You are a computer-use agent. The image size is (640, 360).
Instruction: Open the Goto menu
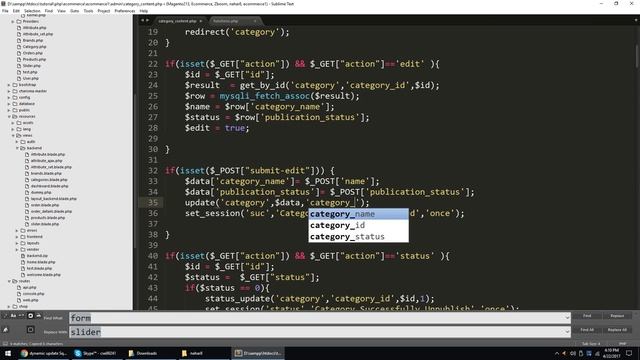[x=75, y=11]
